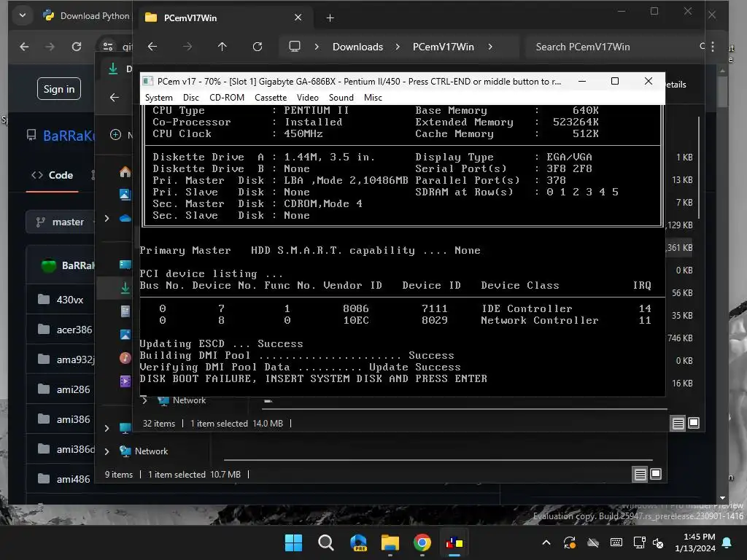Open the Sound menu in PCem
747x560 pixels.
[x=341, y=98]
